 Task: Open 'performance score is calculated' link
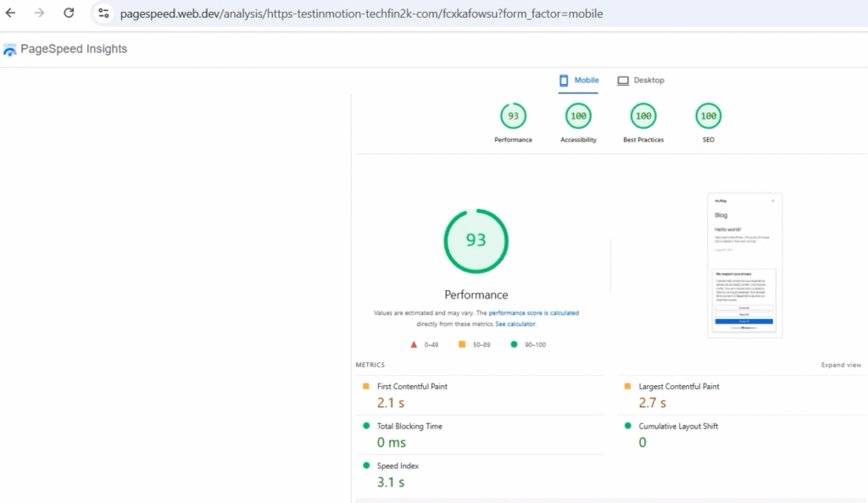[534, 313]
